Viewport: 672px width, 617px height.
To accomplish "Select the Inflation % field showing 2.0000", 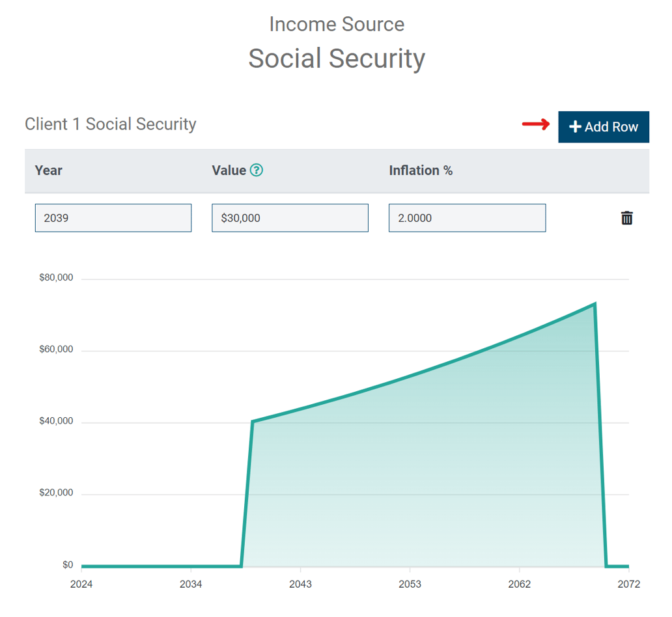I will pyautogui.click(x=467, y=218).
